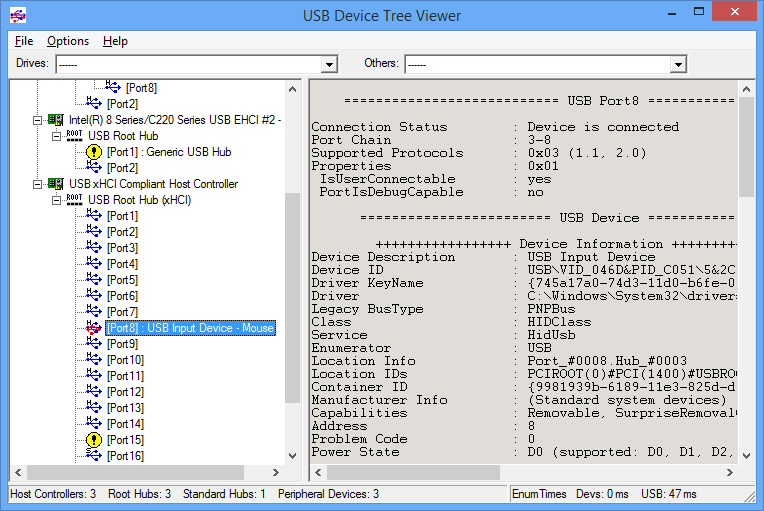The width and height of the screenshot is (764, 511).
Task: Click the tree panel scroll left arrow
Action: (18, 473)
